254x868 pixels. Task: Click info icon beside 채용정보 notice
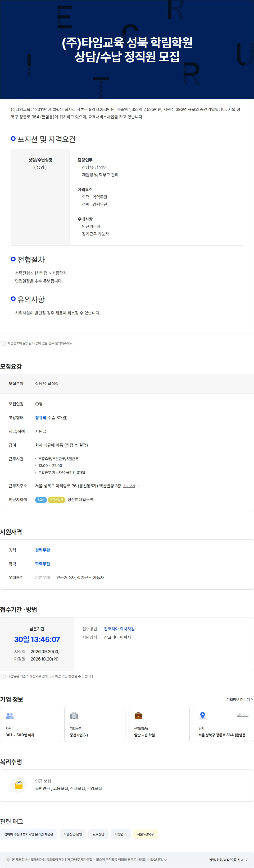pyautogui.click(x=3, y=343)
